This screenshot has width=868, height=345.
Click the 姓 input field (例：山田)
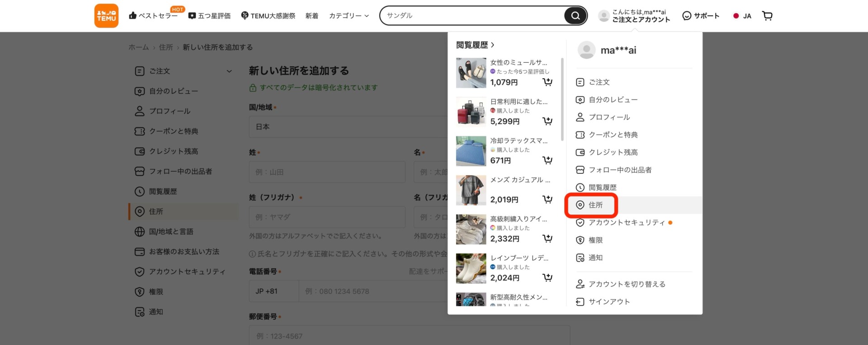(327, 172)
